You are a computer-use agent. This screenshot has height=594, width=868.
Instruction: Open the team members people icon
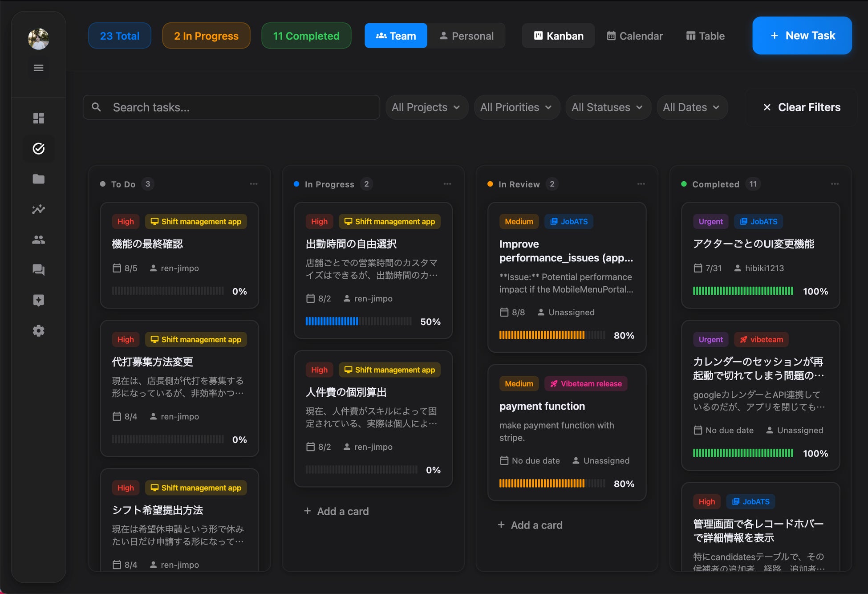pyautogui.click(x=39, y=240)
